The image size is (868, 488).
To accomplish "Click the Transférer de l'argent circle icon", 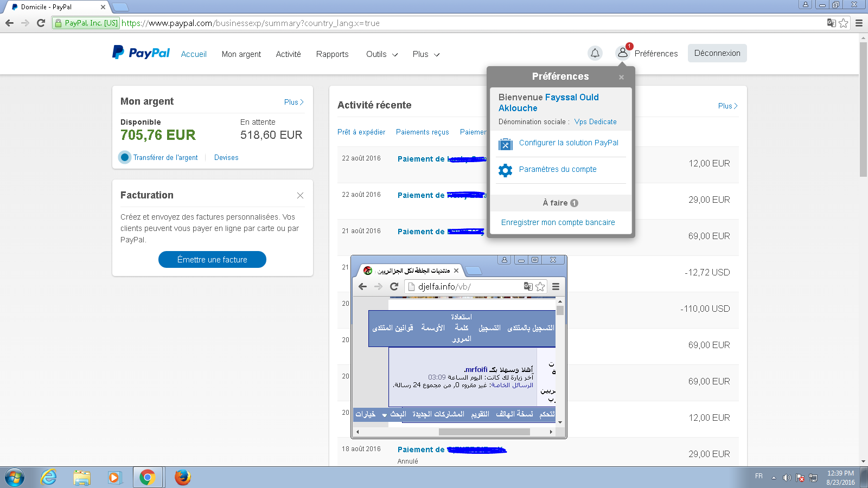I will pyautogui.click(x=125, y=157).
